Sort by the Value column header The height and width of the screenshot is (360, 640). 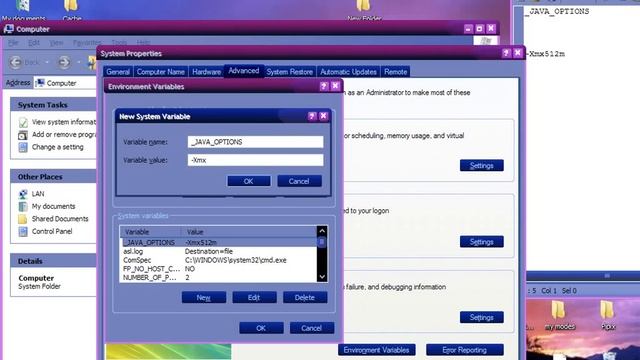click(249, 232)
